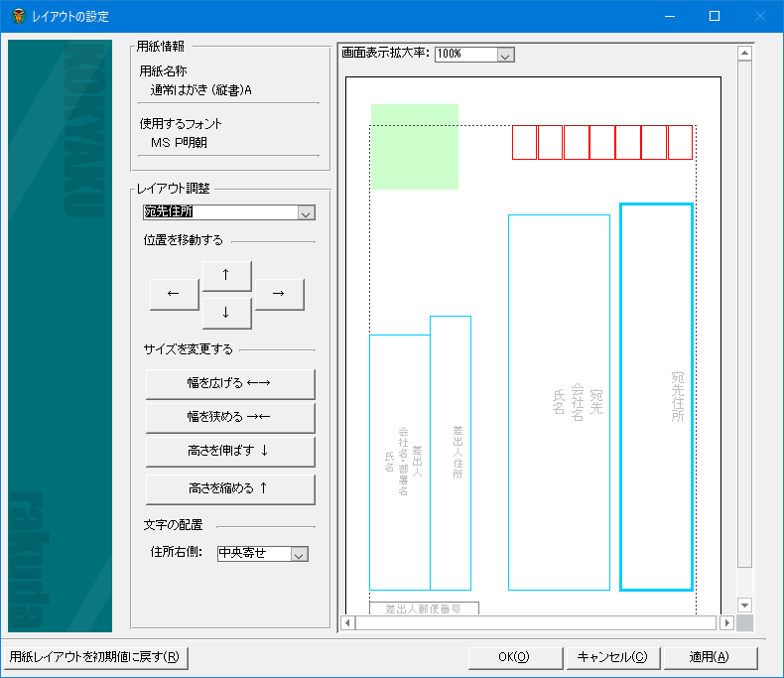The image size is (784, 678).
Task: Click the horizontal scrollbar thumb
Action: click(536, 623)
